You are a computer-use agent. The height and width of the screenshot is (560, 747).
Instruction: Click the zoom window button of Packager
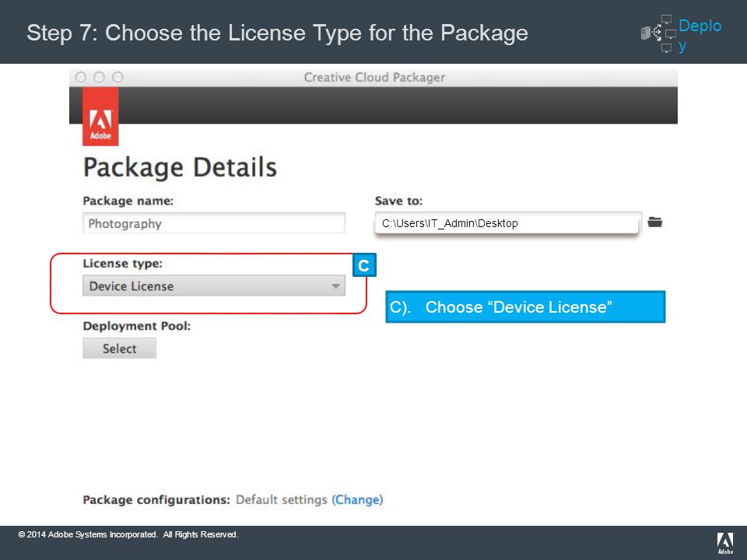(x=117, y=77)
